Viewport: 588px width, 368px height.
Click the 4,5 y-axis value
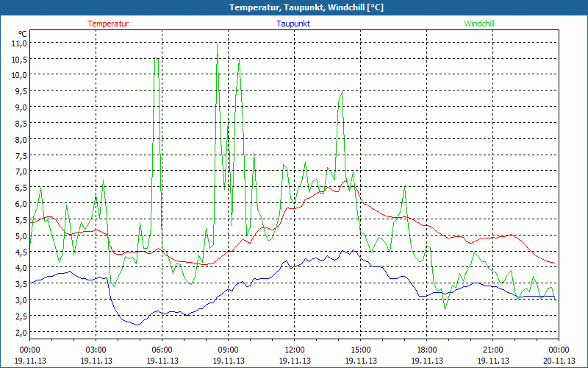pos(21,252)
